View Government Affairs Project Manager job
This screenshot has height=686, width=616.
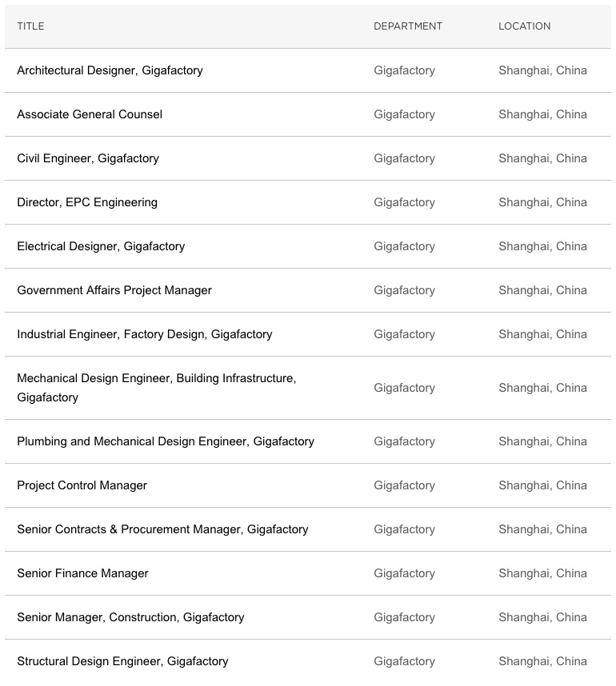114,290
